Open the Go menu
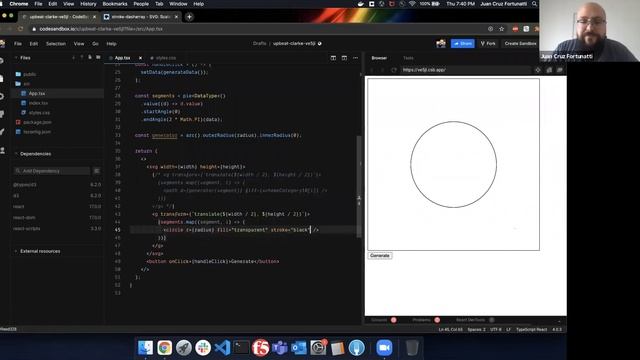Image resolution: width=640 pixels, height=360 pixels. click(x=95, y=44)
